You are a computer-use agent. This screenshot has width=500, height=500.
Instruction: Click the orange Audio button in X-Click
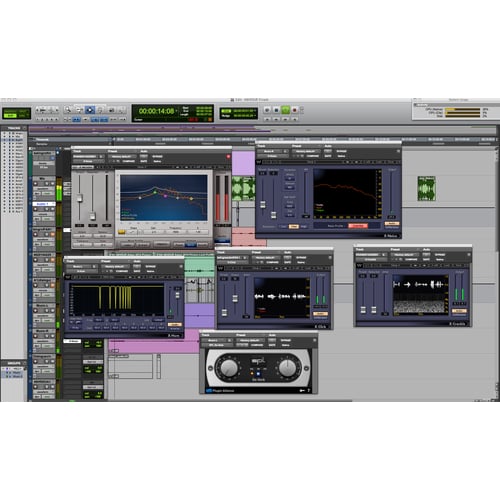[x=320, y=314]
